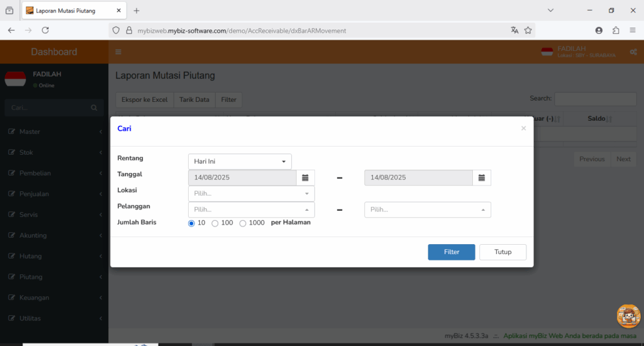Screen dimensions: 644x346
Task: Focus the table Search input
Action: (596, 99)
